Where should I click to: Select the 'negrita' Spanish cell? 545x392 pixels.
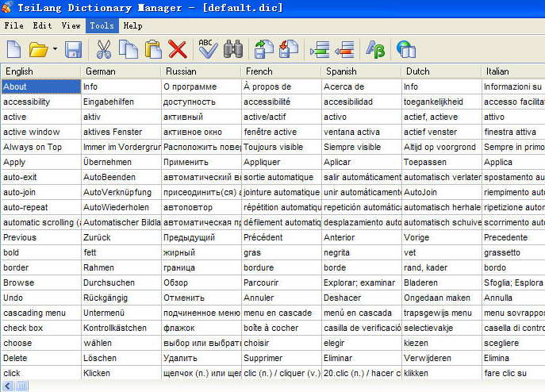pyautogui.click(x=362, y=252)
